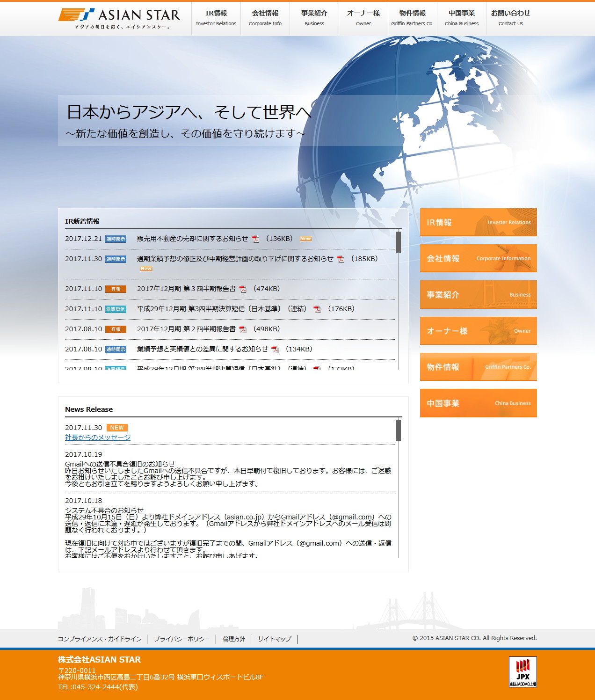
Task: Open the 物件情報 Griffin Partners Co. menu
Action: pos(413,18)
